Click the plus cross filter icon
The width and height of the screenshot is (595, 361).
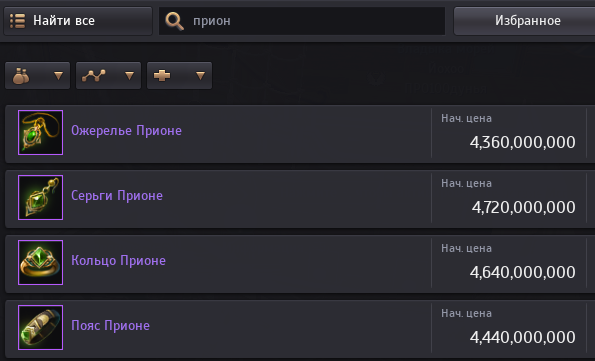162,76
